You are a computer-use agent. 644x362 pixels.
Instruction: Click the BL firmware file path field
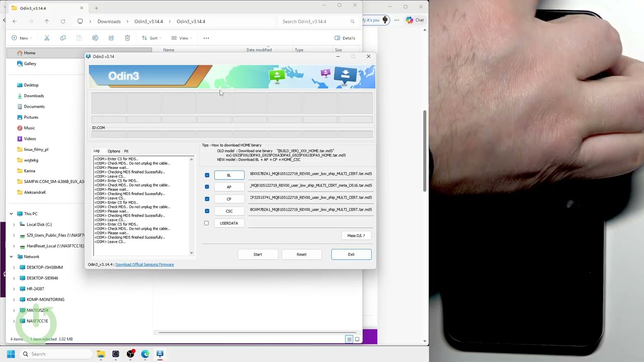coord(311,174)
